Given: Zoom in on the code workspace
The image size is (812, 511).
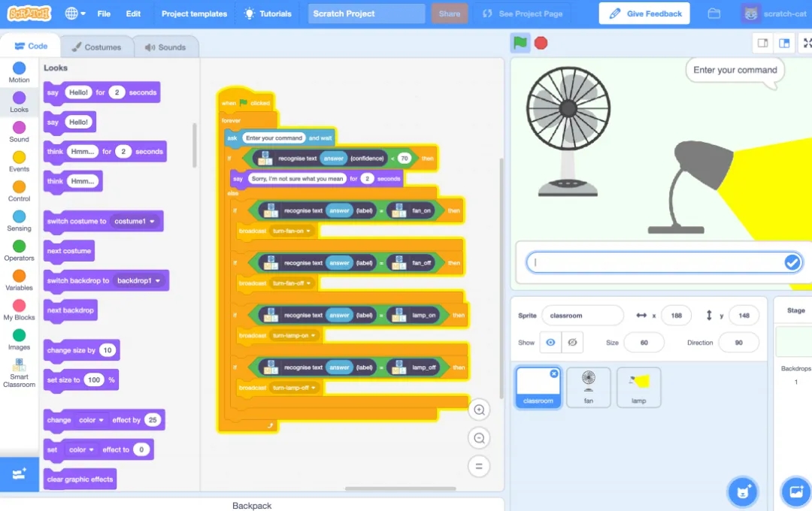Looking at the screenshot, I should click(478, 410).
